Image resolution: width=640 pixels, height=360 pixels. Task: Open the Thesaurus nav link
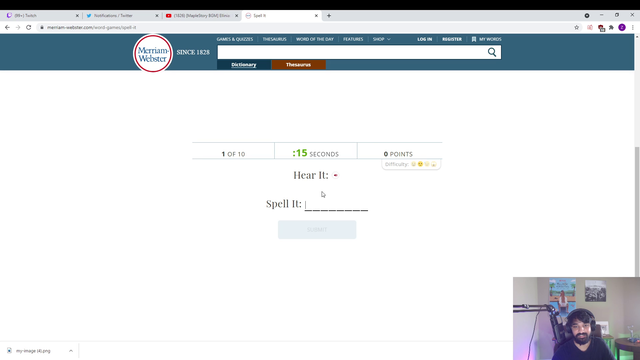[274, 39]
